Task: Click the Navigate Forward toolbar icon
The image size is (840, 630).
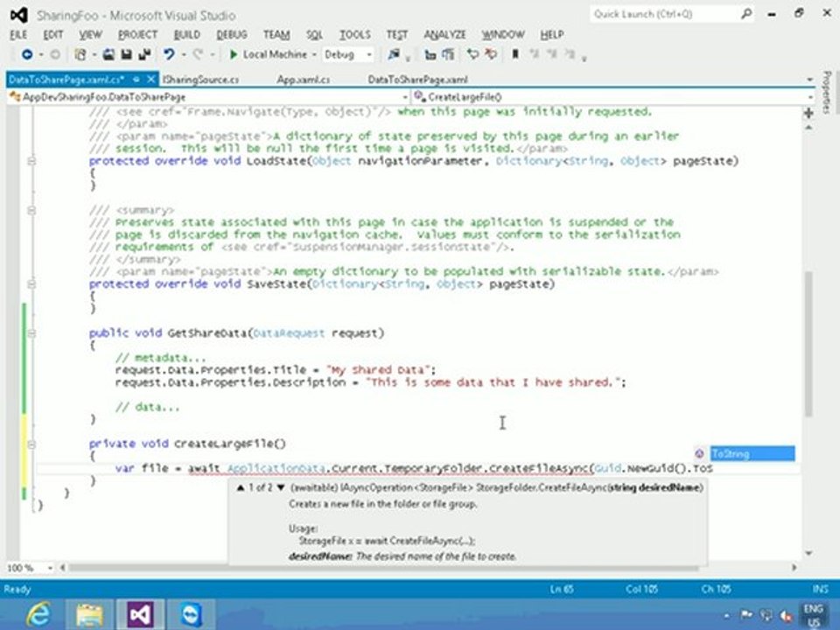Action: coord(54,54)
